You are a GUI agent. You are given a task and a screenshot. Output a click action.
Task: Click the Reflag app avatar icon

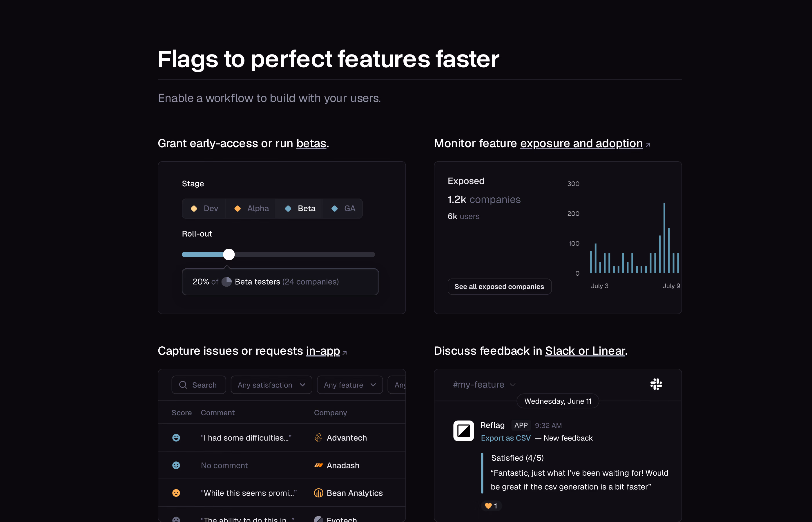coord(463,431)
